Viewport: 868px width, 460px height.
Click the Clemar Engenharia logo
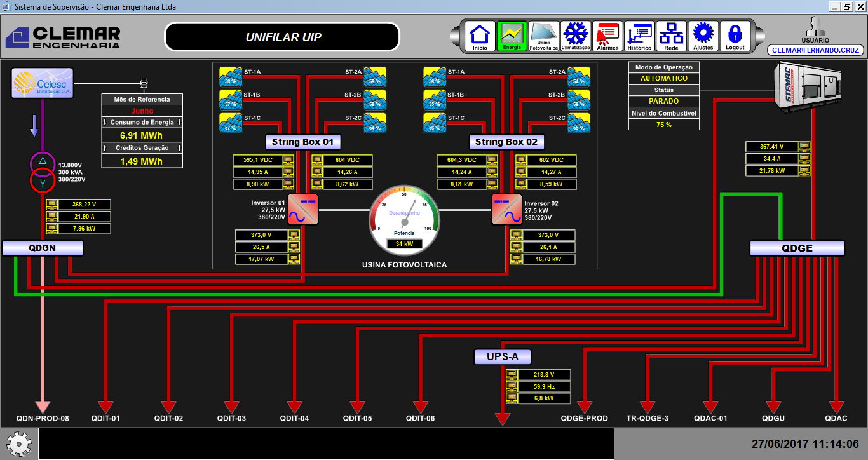point(63,37)
